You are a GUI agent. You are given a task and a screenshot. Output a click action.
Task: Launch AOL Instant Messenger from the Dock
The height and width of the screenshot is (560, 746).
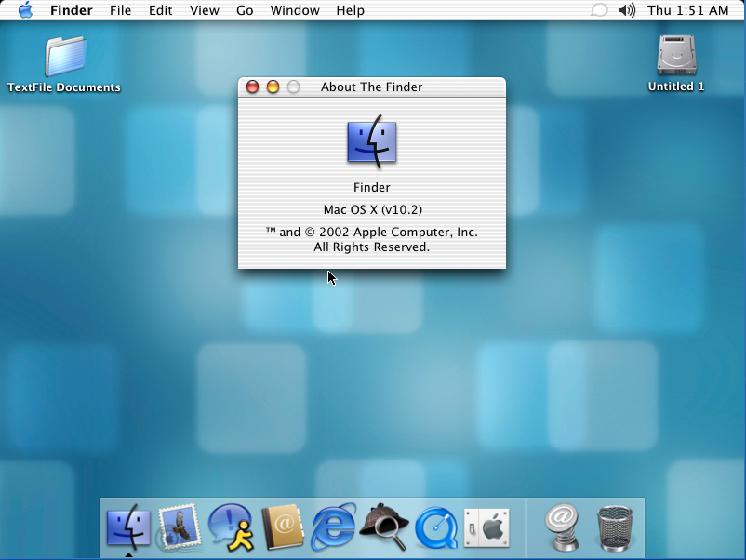click(232, 527)
